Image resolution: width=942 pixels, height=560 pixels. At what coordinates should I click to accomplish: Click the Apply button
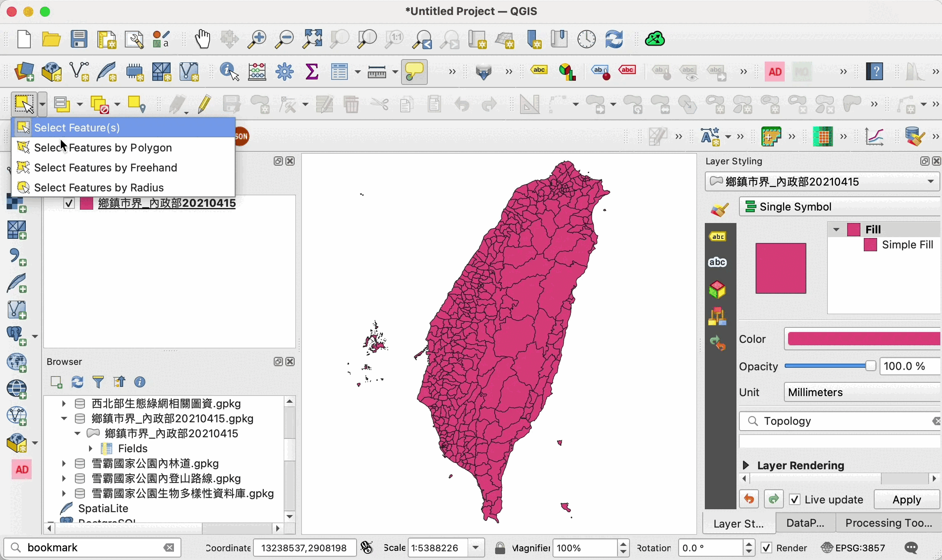click(x=907, y=499)
